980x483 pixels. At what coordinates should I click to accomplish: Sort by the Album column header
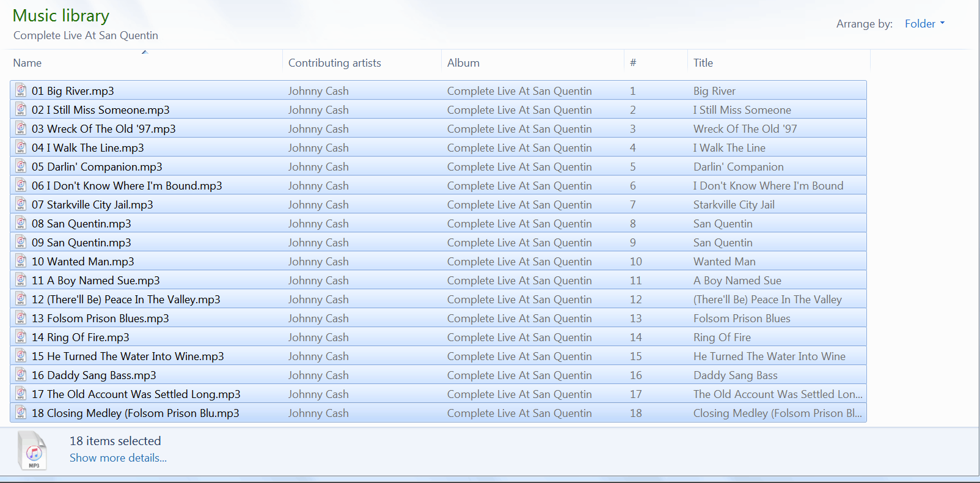coord(463,63)
